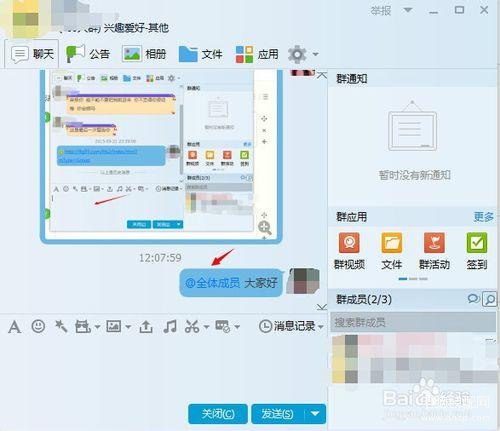Click the upload file icon
The width and height of the screenshot is (500, 431).
[146, 327]
